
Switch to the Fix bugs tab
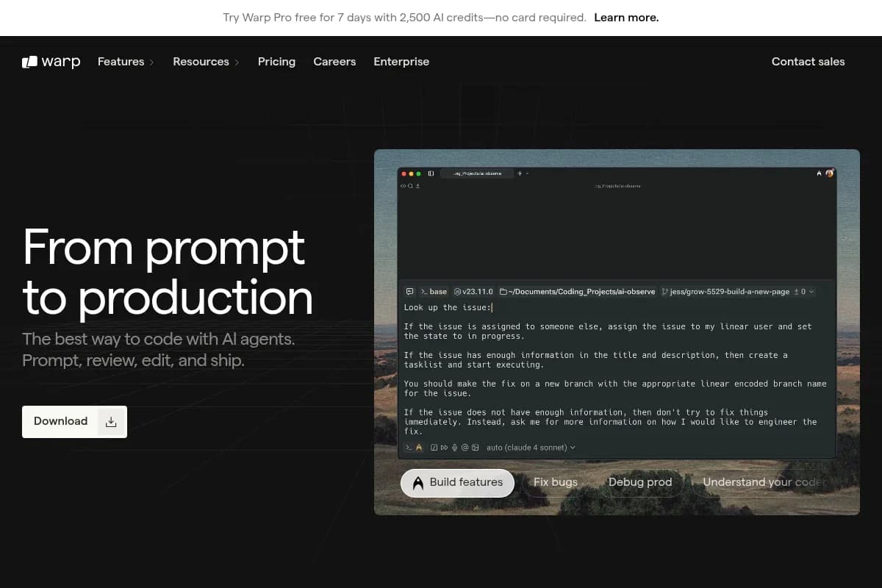[555, 482]
